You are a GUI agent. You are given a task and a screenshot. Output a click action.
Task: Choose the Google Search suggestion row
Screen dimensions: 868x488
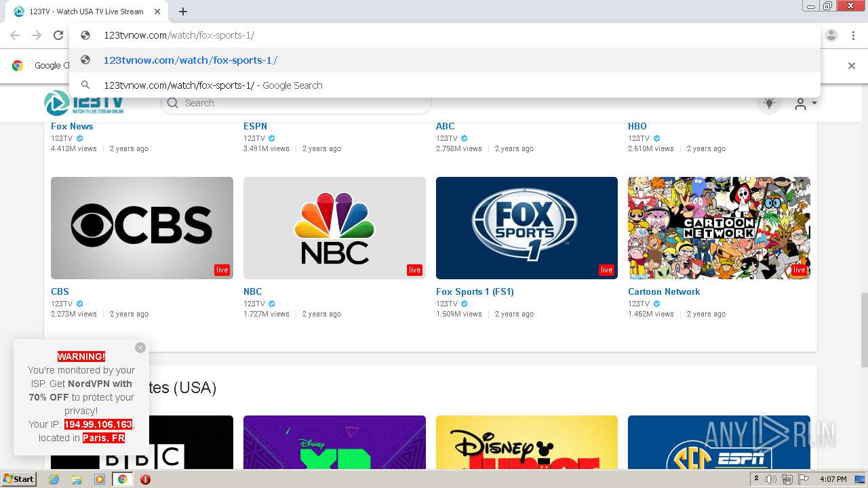(x=445, y=85)
